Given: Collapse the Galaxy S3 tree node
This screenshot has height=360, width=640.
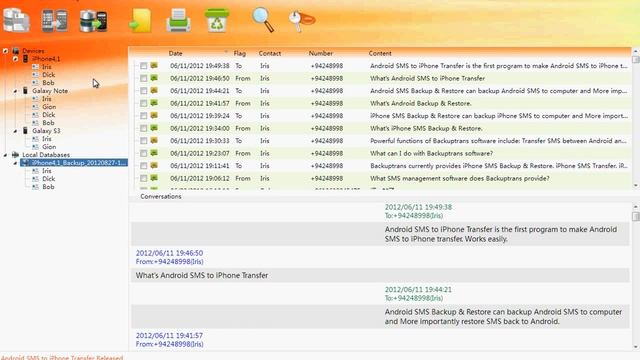Looking at the screenshot, I should point(15,131).
